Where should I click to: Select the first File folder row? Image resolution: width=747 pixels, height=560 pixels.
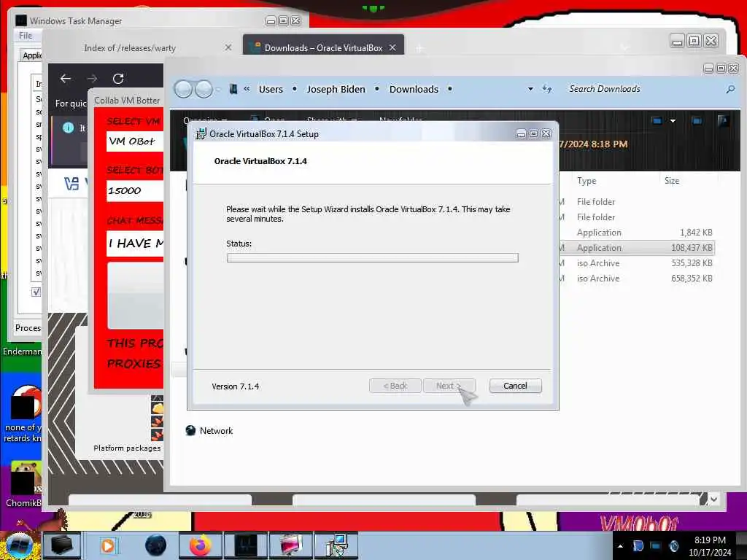(638, 202)
